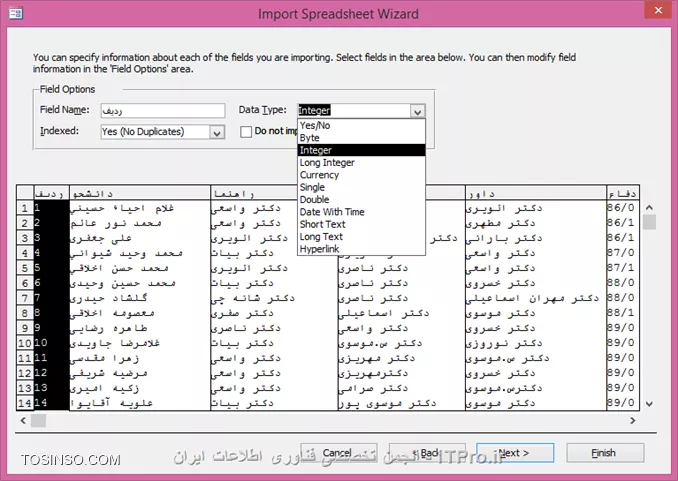
Task: Choose Yes/No from data type list
Action: click(x=361, y=125)
